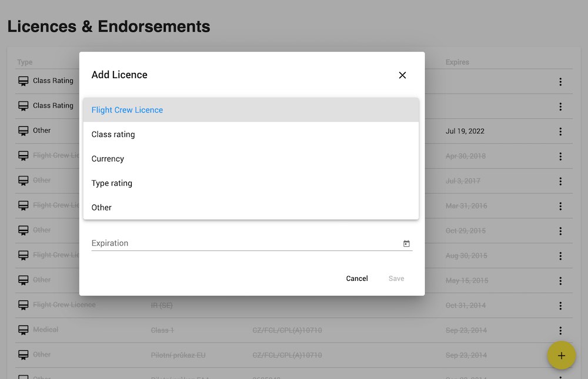The width and height of the screenshot is (588, 379).
Task: Open row menu for May 15, 2015 licence
Action: [x=560, y=281]
